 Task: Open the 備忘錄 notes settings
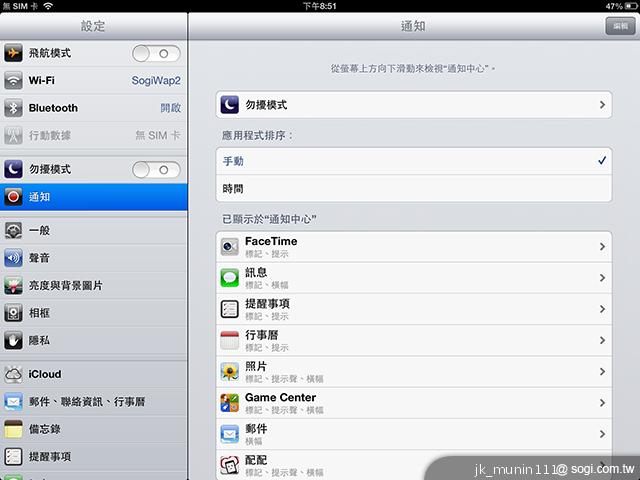click(93, 429)
